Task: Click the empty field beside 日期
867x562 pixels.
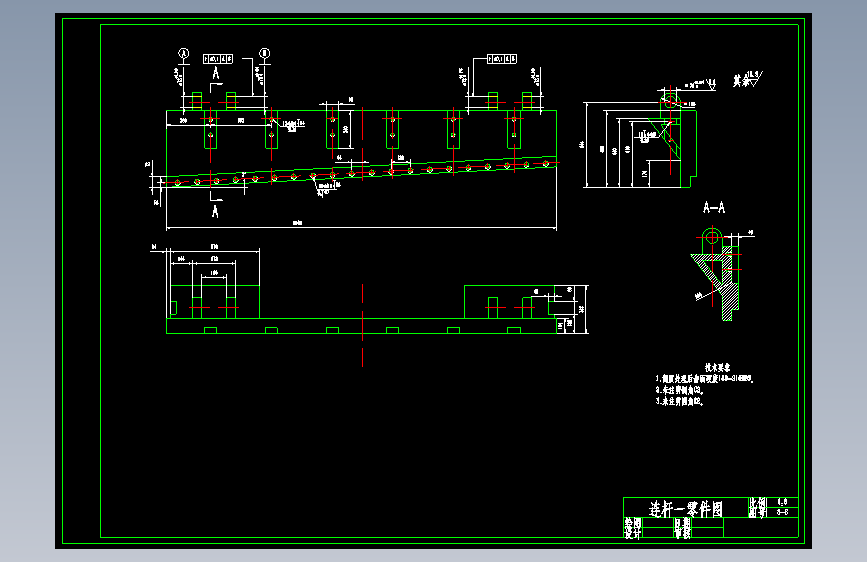Action: (707, 523)
